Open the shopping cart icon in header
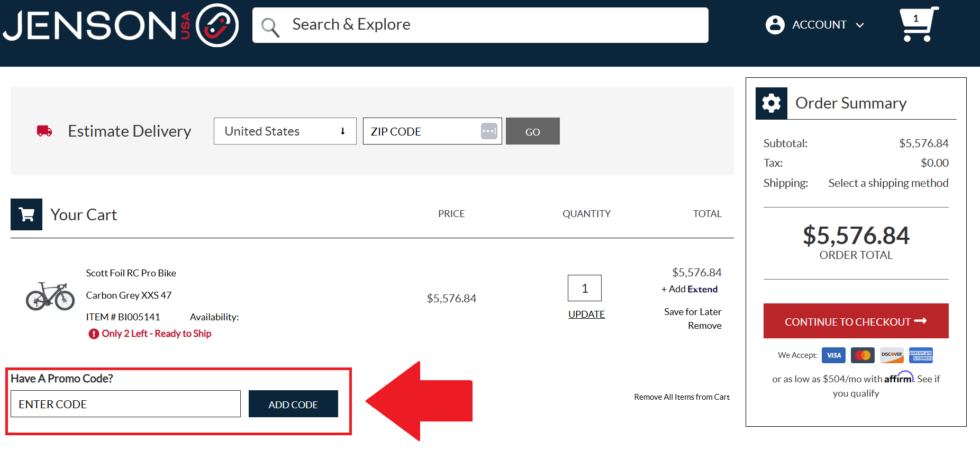This screenshot has height=467, width=980. click(919, 24)
